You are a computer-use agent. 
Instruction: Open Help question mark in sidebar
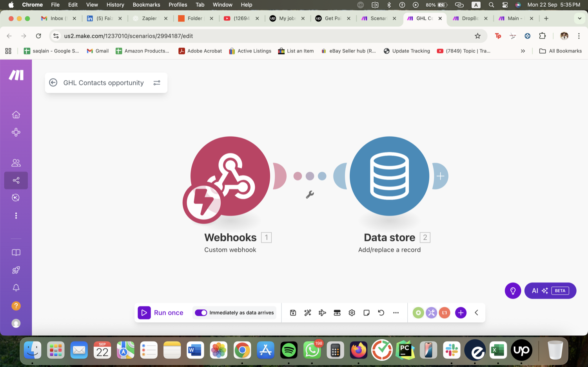(x=16, y=306)
